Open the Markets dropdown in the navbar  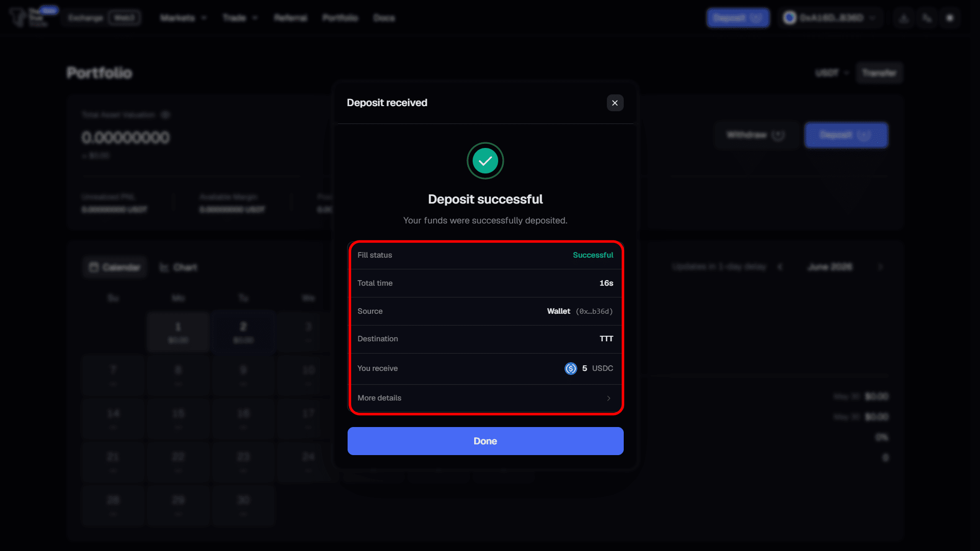pyautogui.click(x=183, y=18)
